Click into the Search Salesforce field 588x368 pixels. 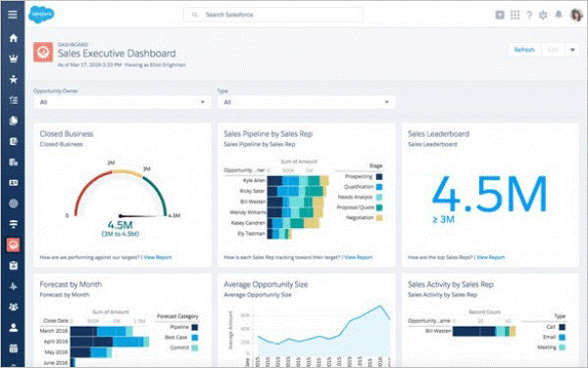(x=273, y=15)
